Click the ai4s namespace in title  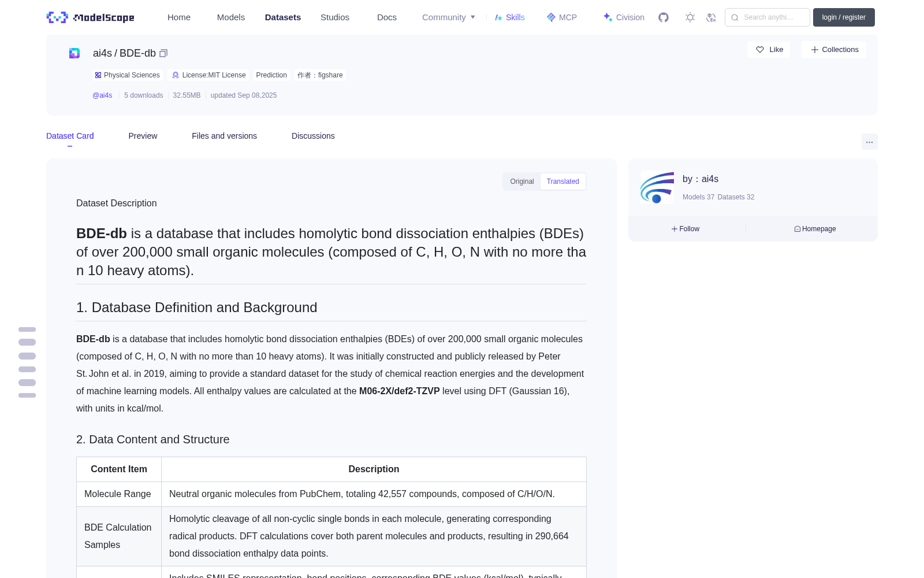tap(102, 53)
